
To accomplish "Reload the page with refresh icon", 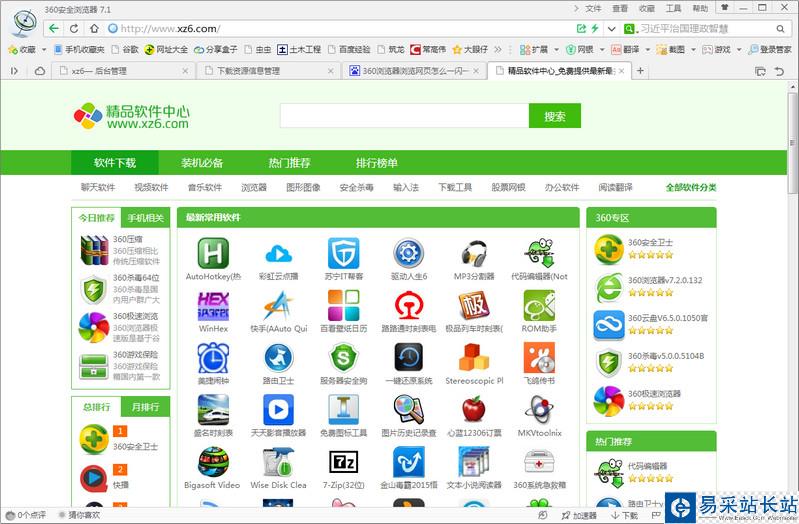I will point(74,29).
